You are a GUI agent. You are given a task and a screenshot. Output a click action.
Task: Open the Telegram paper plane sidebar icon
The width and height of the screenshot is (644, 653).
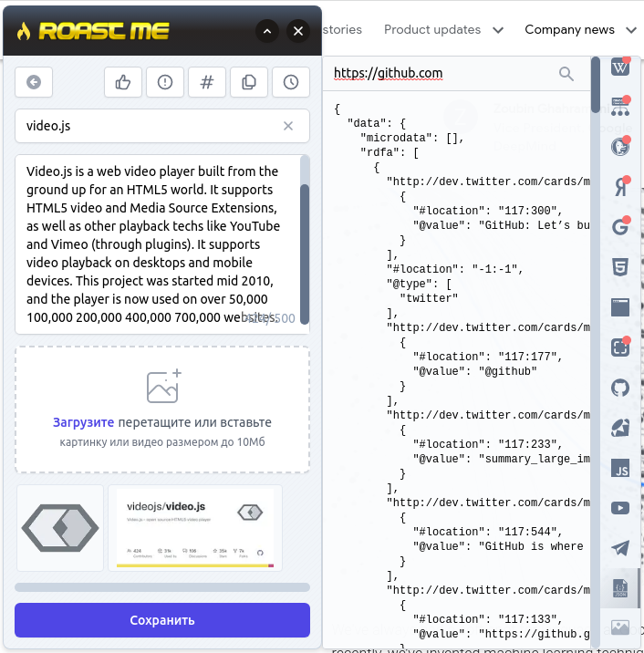click(620, 548)
